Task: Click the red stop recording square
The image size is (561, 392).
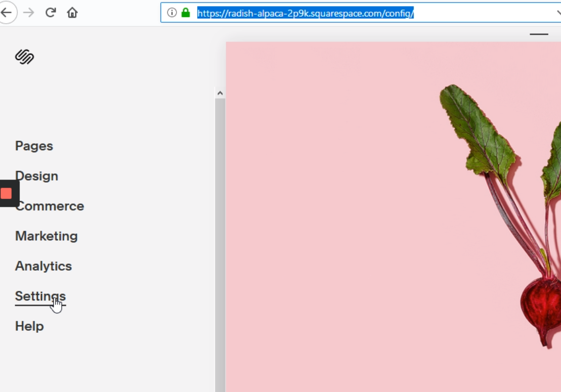Action: point(6,194)
